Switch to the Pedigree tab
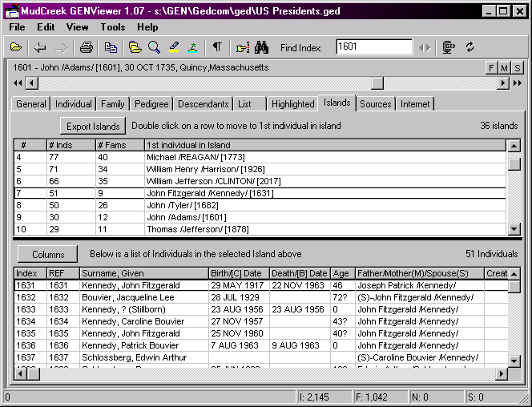Viewport: 532px width, 407px height. (151, 104)
